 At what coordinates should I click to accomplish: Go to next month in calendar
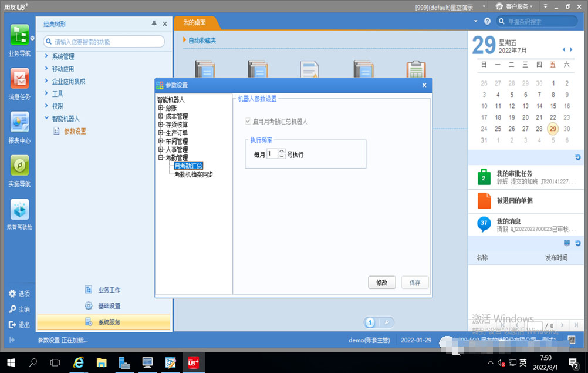[x=571, y=49]
